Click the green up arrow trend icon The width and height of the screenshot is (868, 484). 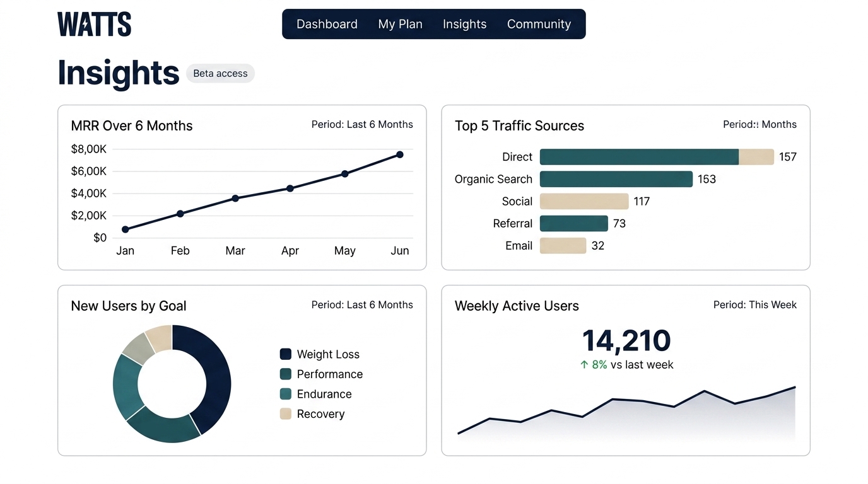point(584,365)
